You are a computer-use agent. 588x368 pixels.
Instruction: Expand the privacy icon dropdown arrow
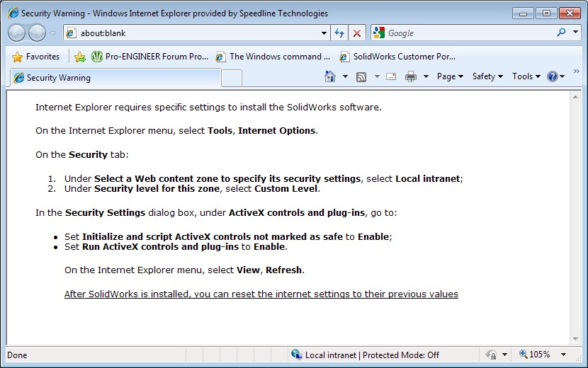pyautogui.click(x=504, y=355)
